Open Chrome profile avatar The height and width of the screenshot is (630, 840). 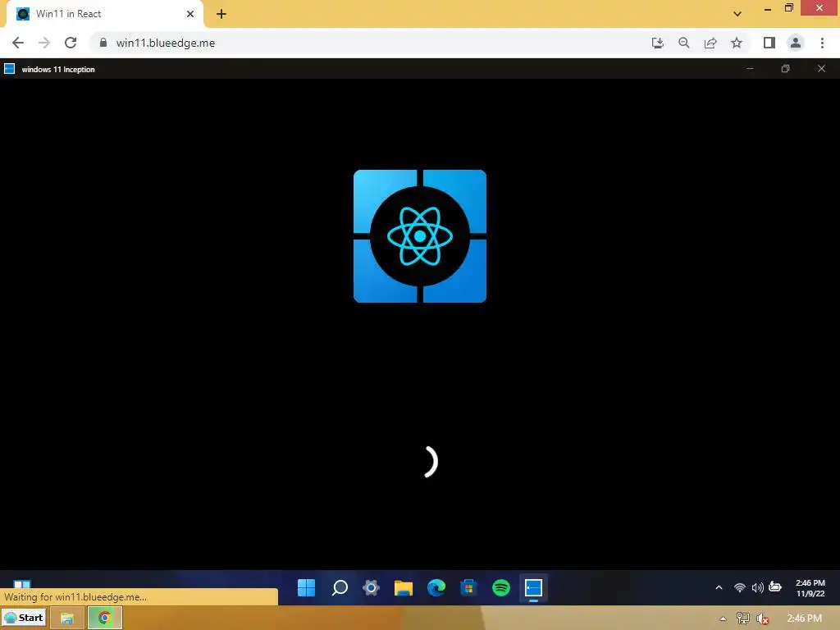pos(796,43)
